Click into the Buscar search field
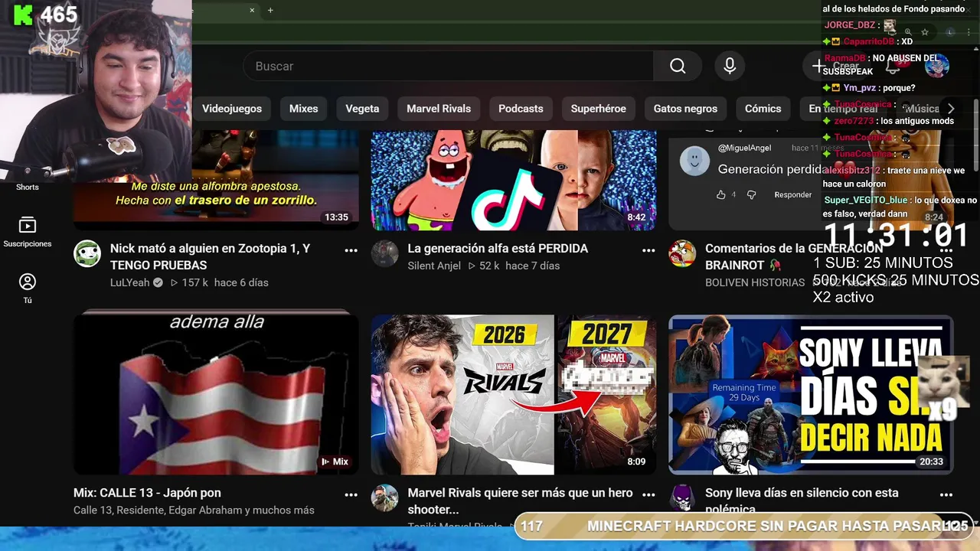Image resolution: width=980 pixels, height=551 pixels. (x=449, y=67)
